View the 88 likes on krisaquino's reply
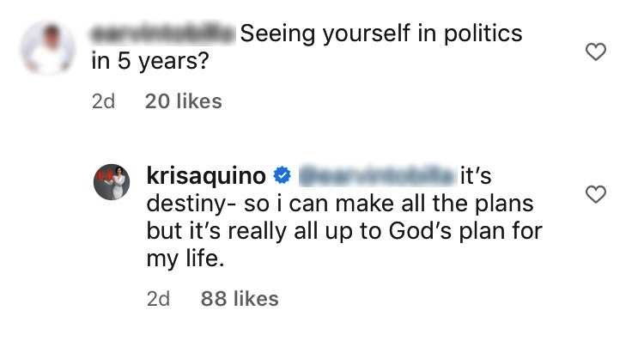The width and height of the screenshot is (644, 347). click(240, 299)
